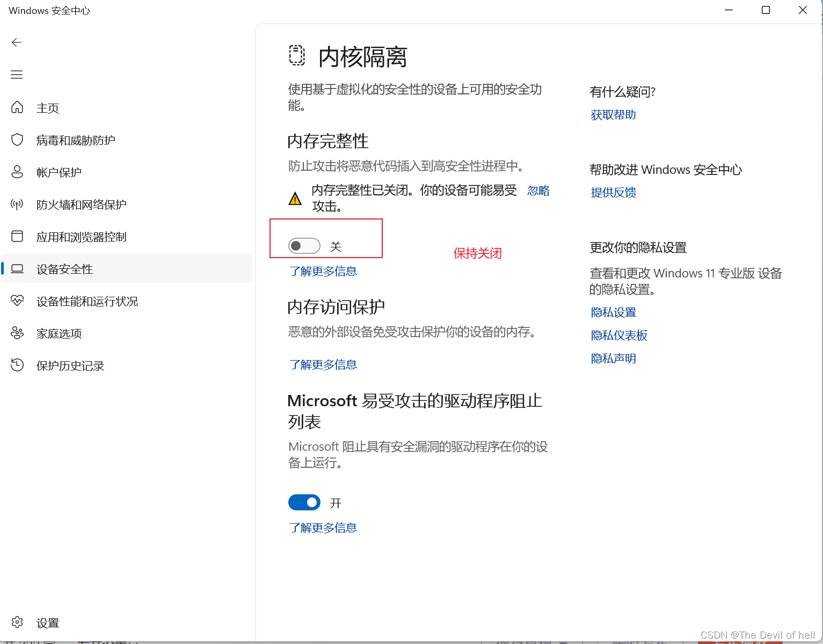Click the Microsoft 易受攻击的驱动程序阻止列表 heading
This screenshot has height=644, width=823.
pyautogui.click(x=415, y=411)
